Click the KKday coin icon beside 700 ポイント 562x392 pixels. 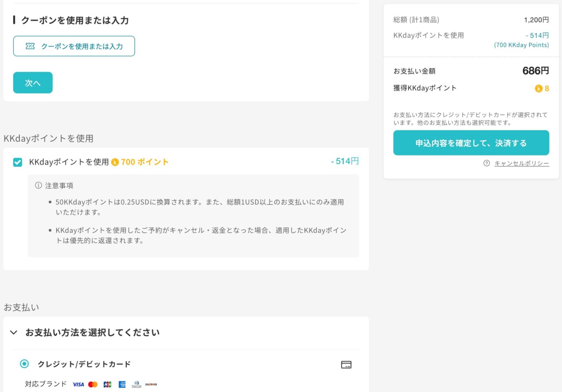pos(116,162)
